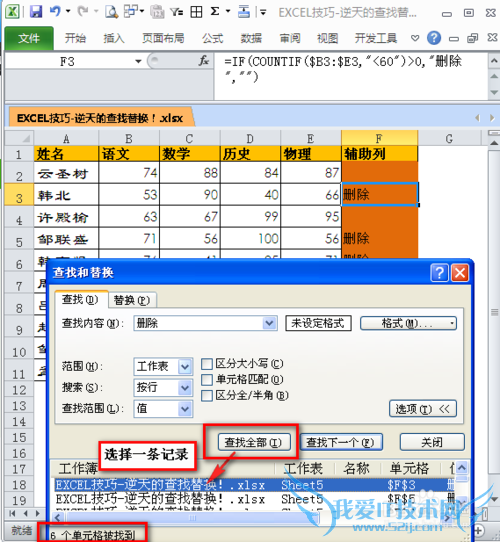Click the workbook tab scroll-right arrow
This screenshot has width=500, height=542.
492,118
